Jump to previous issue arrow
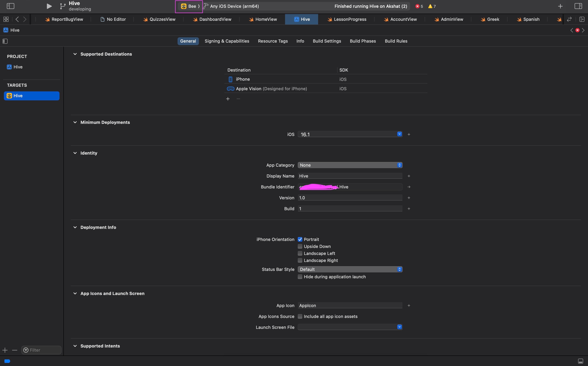Viewport: 588px width, 366px height. (571, 30)
